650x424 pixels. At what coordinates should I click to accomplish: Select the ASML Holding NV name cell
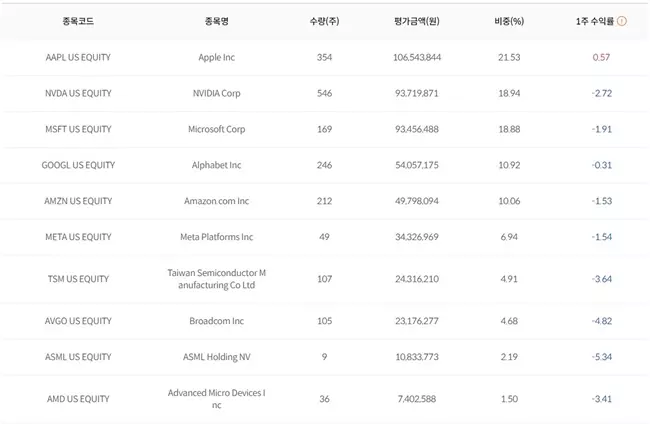pyautogui.click(x=216, y=357)
